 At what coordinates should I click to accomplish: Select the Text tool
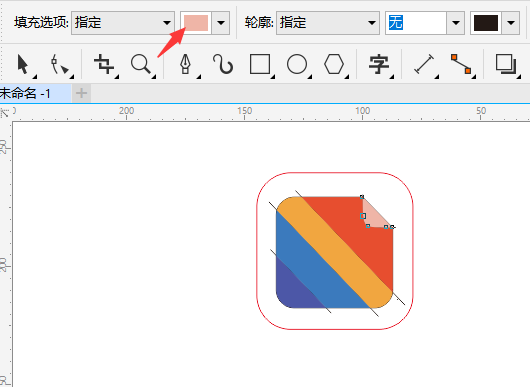pyautogui.click(x=379, y=65)
